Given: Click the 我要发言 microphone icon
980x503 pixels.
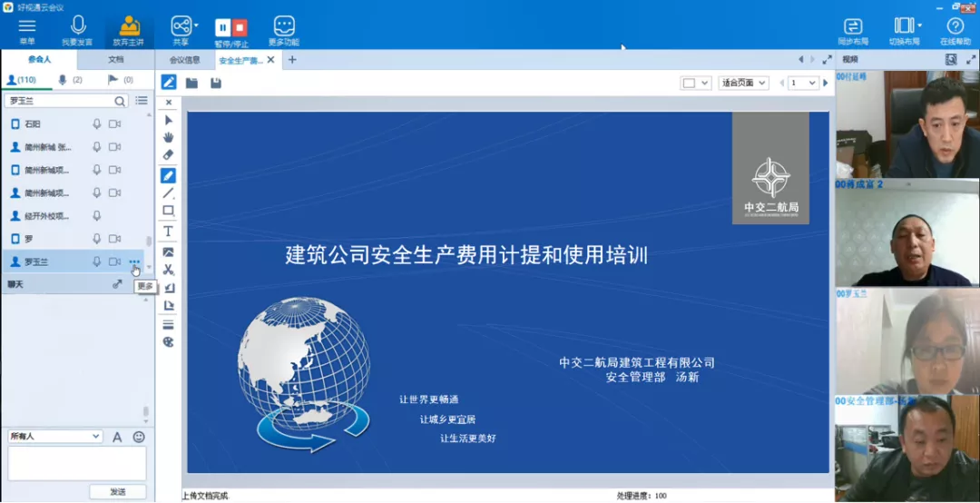Looking at the screenshot, I should coord(77,26).
